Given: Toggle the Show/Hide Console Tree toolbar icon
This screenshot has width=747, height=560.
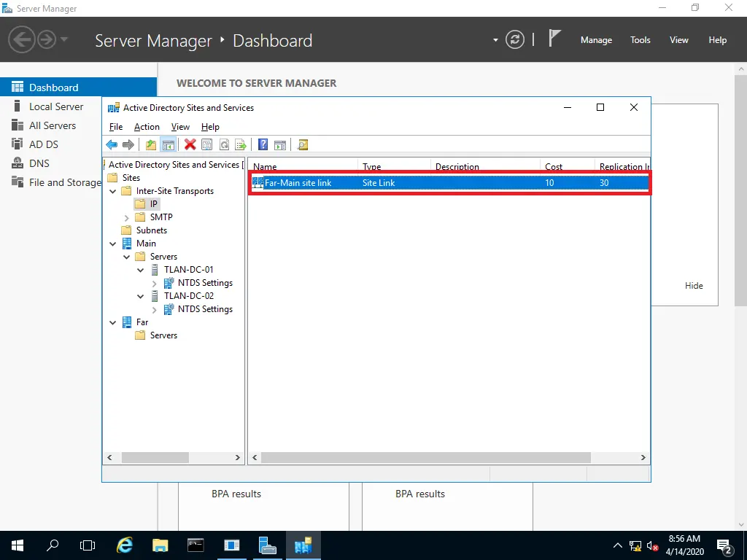Looking at the screenshot, I should [169, 145].
